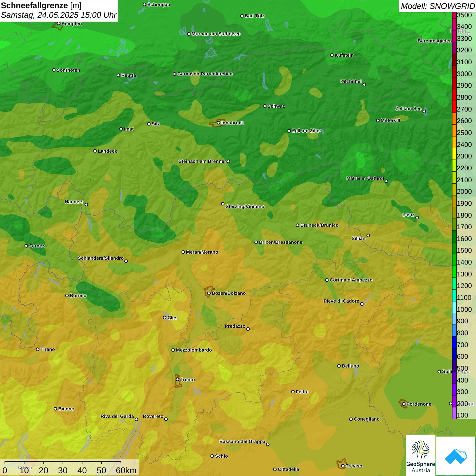Click the 'Sonthofen' label
The height and width of the screenshot is (476, 476).
click(x=68, y=70)
